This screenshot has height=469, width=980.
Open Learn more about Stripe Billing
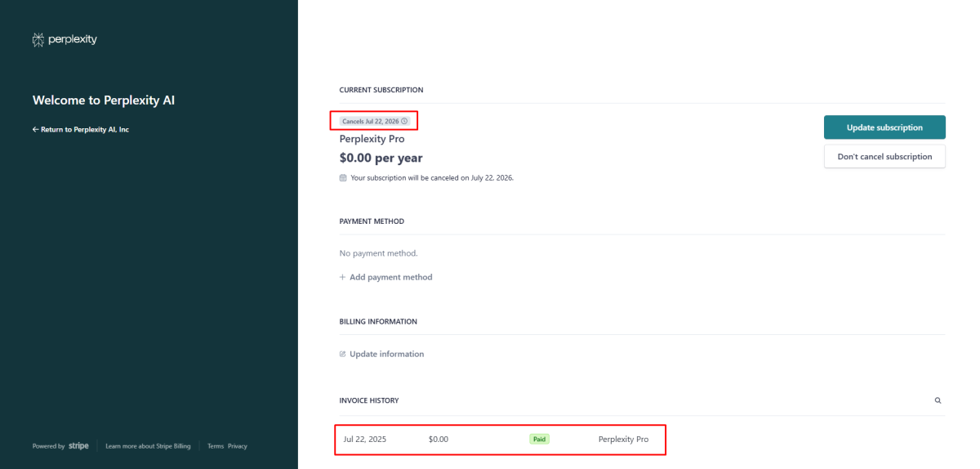[148, 446]
